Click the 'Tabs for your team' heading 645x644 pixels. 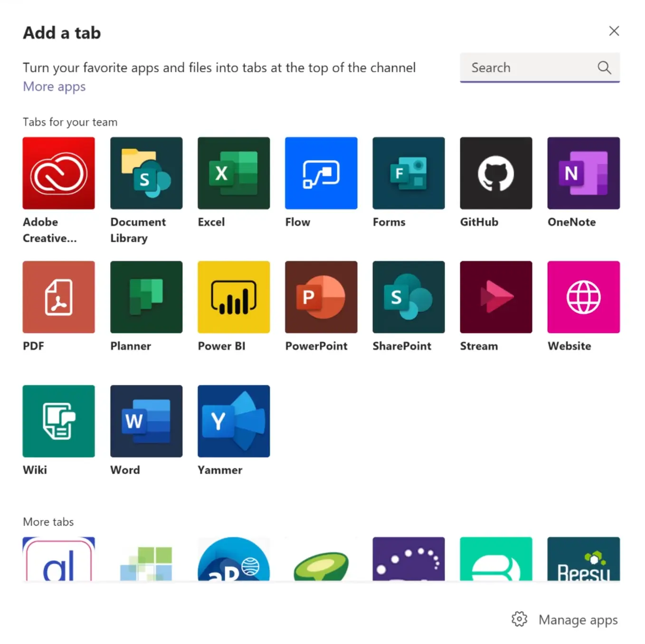70,122
